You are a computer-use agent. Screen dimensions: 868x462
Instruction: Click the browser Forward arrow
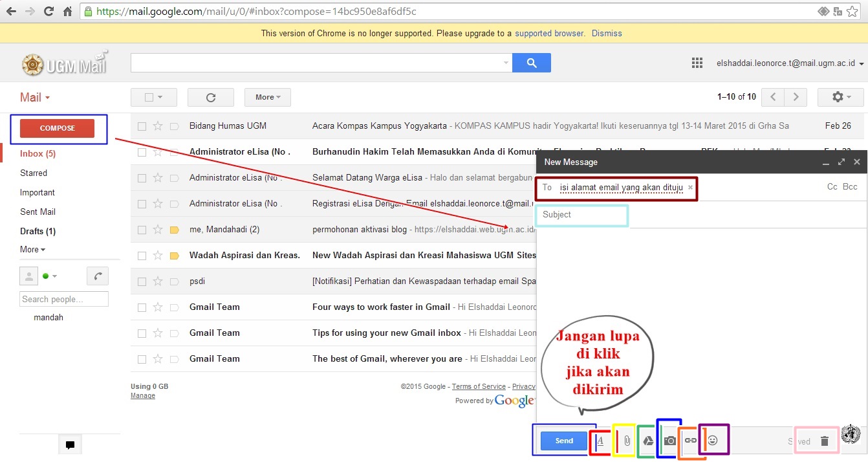30,11
